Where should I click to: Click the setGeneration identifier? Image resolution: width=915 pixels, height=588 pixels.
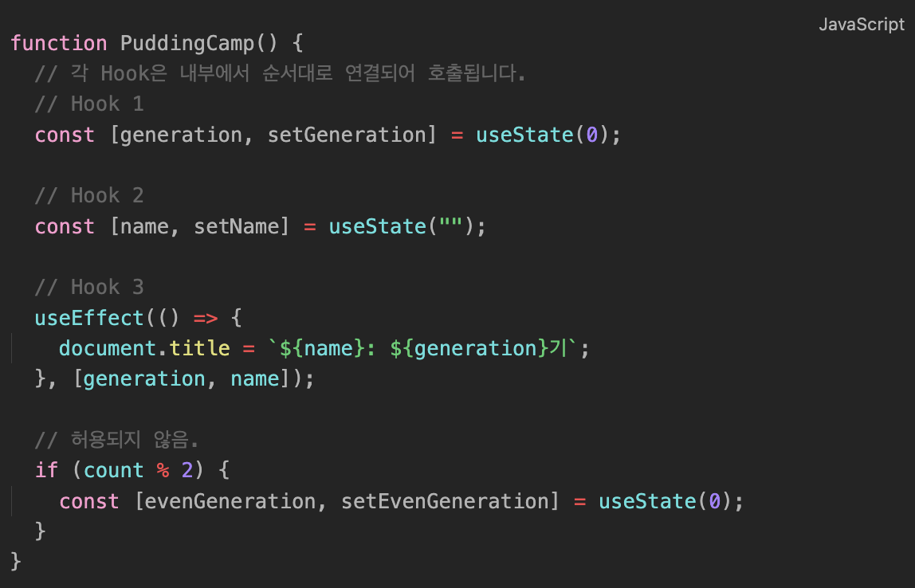(346, 135)
